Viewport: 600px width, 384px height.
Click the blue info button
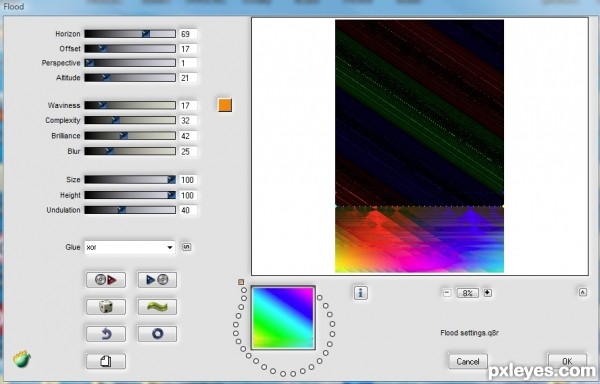(x=360, y=293)
